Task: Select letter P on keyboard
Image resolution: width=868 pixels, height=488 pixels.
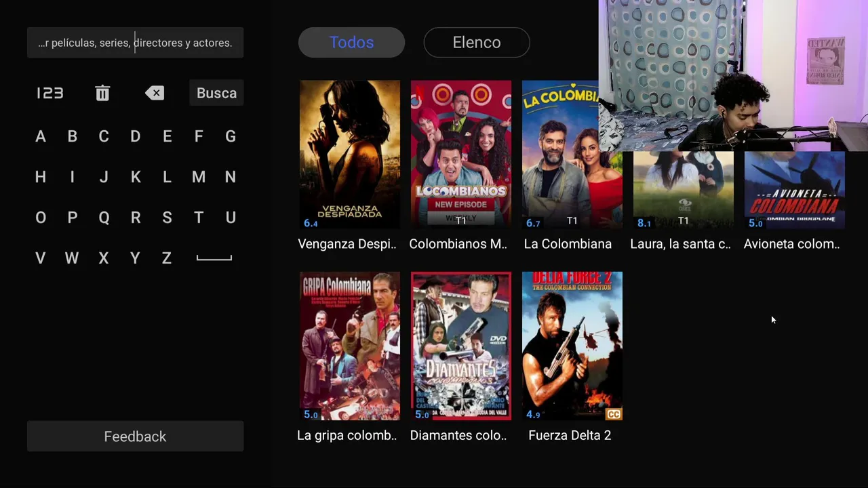Action: click(72, 218)
